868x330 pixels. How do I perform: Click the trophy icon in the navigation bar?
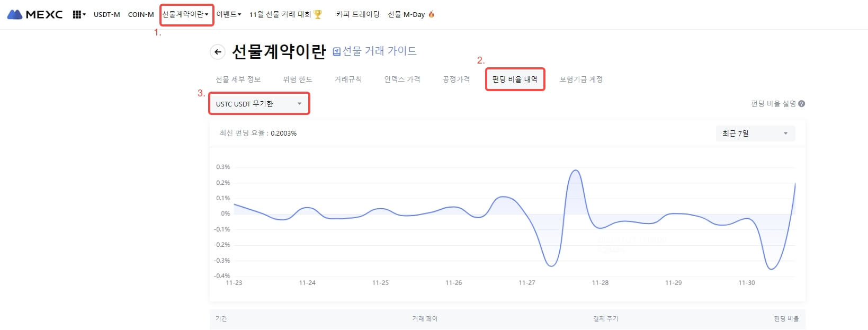[x=318, y=14]
